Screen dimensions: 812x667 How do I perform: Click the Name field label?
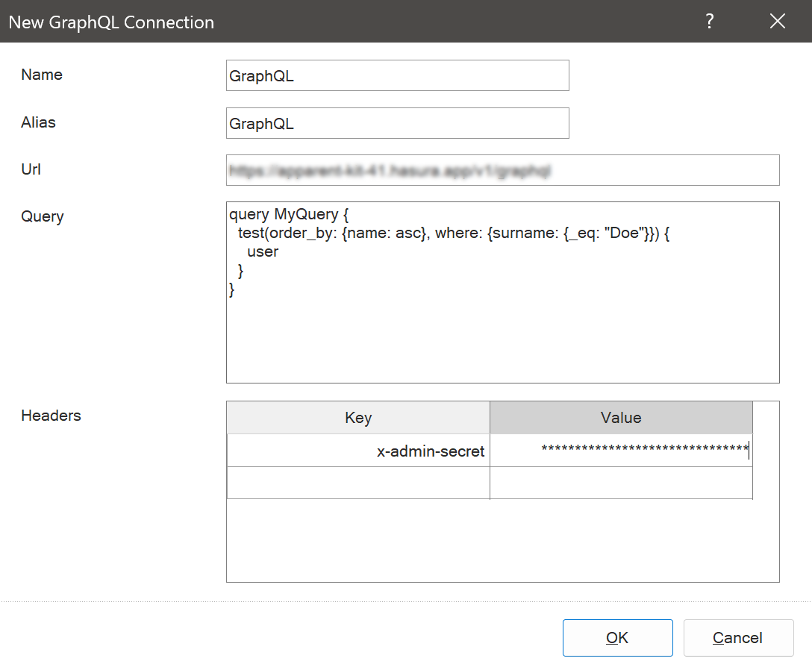42,75
